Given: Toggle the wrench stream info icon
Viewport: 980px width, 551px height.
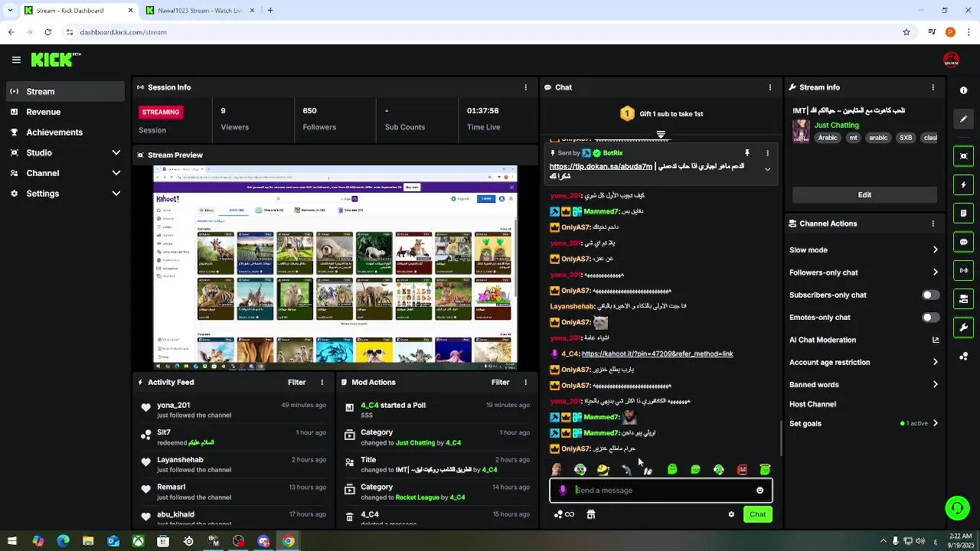Looking at the screenshot, I should click(963, 328).
